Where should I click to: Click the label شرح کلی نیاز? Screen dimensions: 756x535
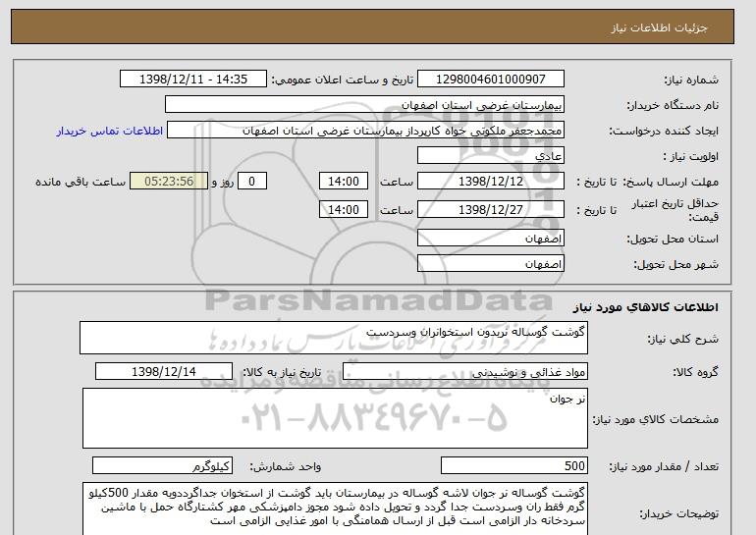[x=682, y=339]
